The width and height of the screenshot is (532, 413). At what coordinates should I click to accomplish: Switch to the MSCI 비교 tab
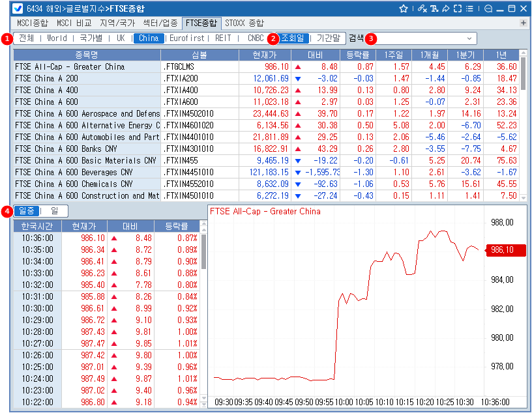click(74, 23)
